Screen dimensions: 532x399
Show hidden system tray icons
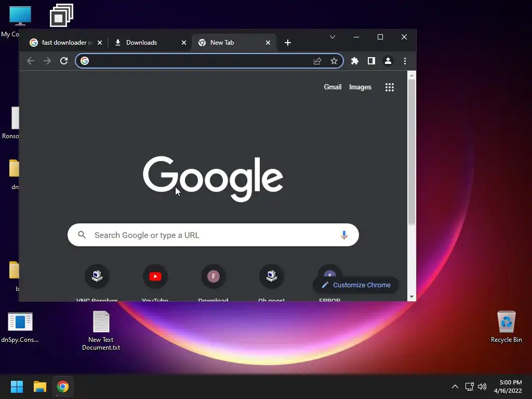(455, 387)
